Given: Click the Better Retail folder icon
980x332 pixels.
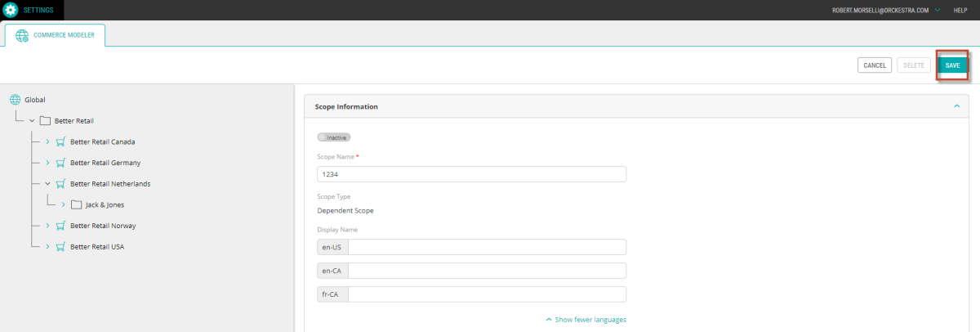Looking at the screenshot, I should pyautogui.click(x=45, y=121).
